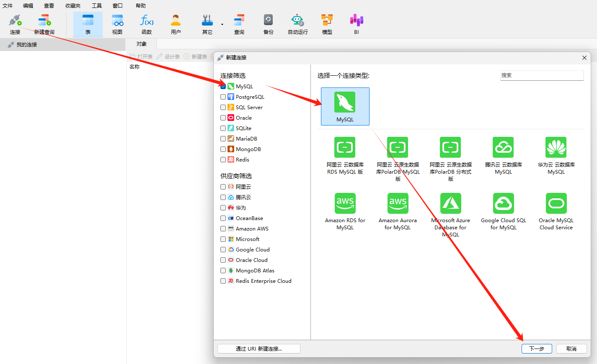The width and height of the screenshot is (597, 364).
Task: Check the SQLite filter checkbox
Action: (x=223, y=128)
